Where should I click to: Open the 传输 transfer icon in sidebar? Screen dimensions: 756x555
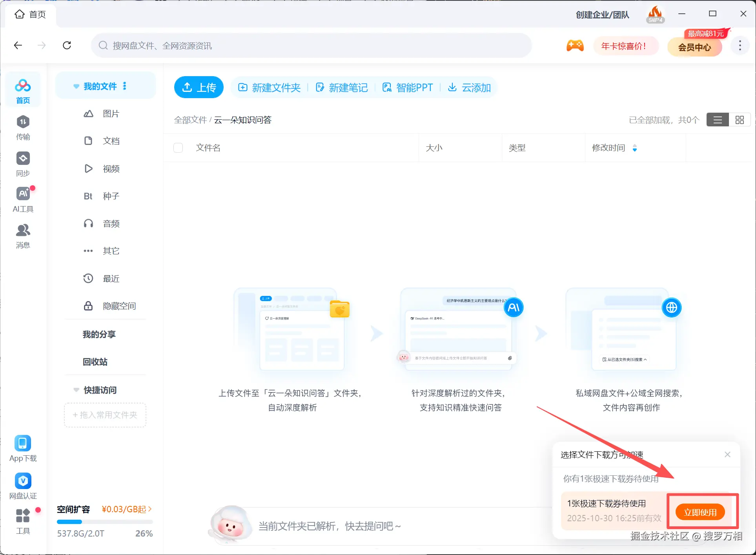coord(23,122)
